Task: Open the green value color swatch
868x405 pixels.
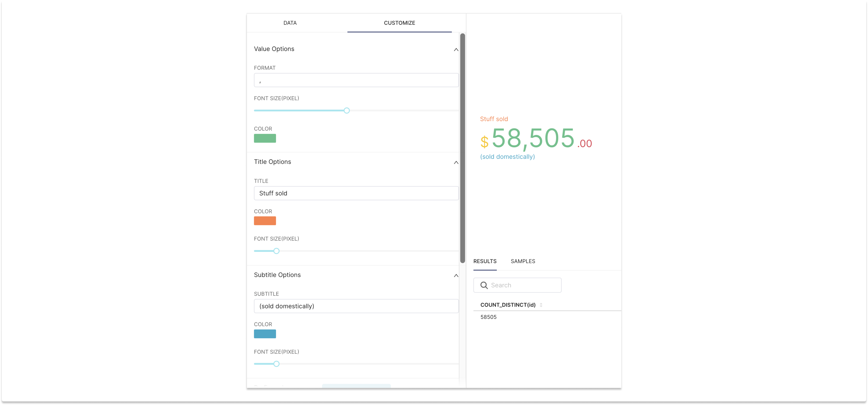Action: tap(265, 138)
